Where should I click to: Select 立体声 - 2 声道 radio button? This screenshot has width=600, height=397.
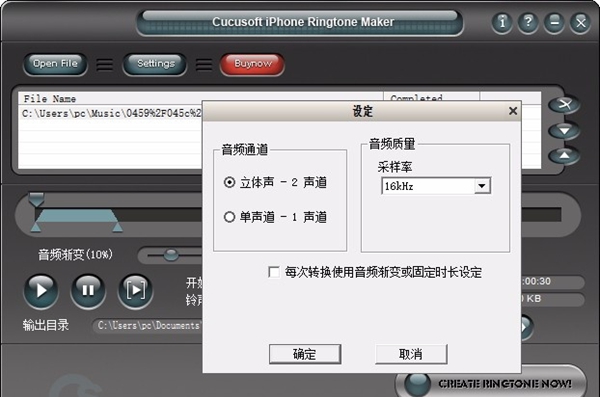[x=229, y=182]
